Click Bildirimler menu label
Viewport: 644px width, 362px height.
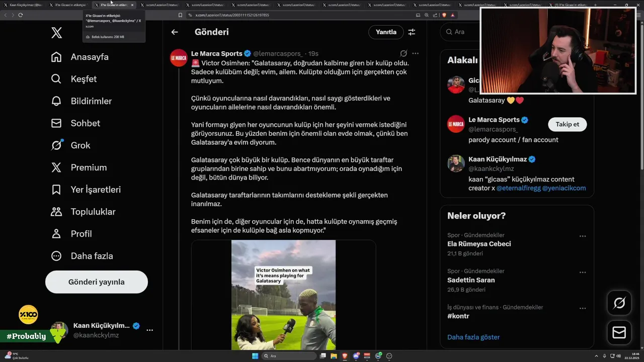click(x=91, y=101)
